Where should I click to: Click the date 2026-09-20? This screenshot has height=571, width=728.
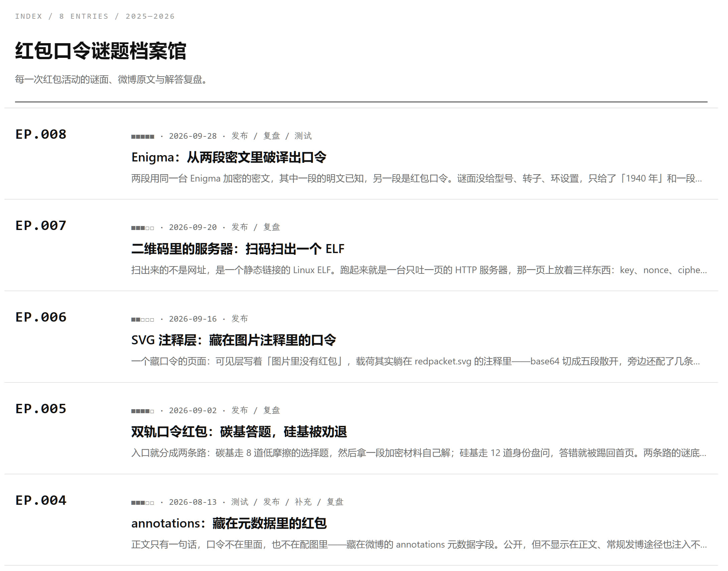[193, 227]
